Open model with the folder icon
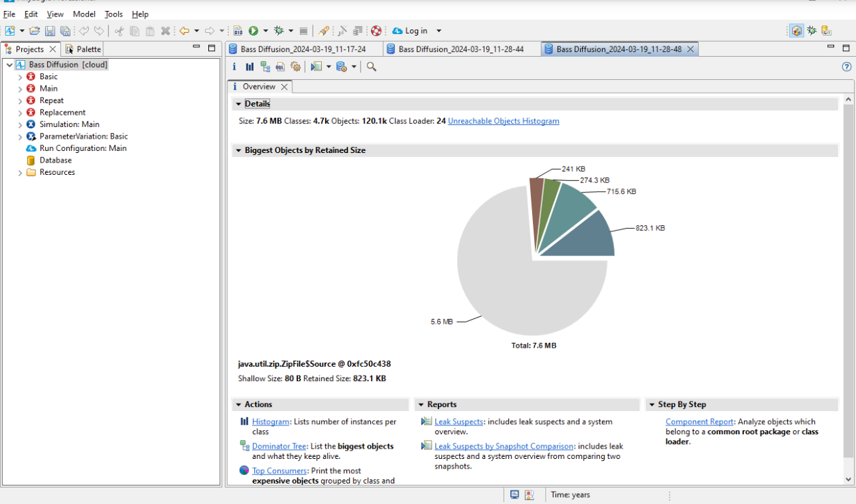 [35, 31]
